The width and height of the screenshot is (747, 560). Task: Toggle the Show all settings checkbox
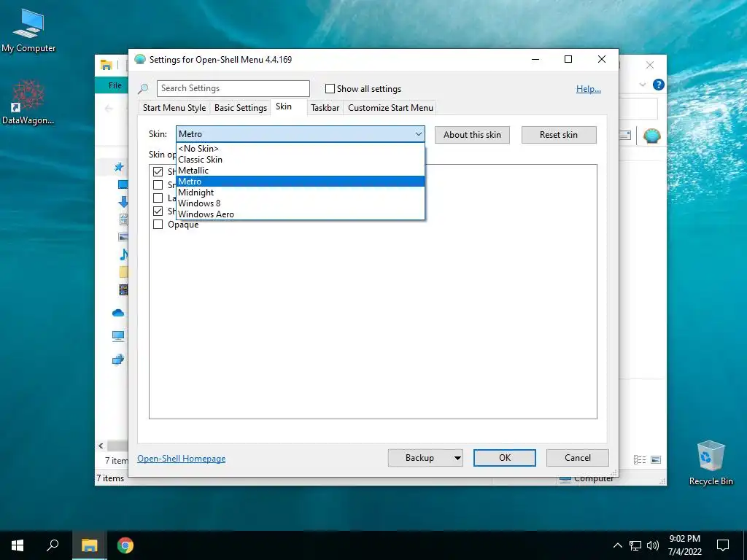[330, 88]
